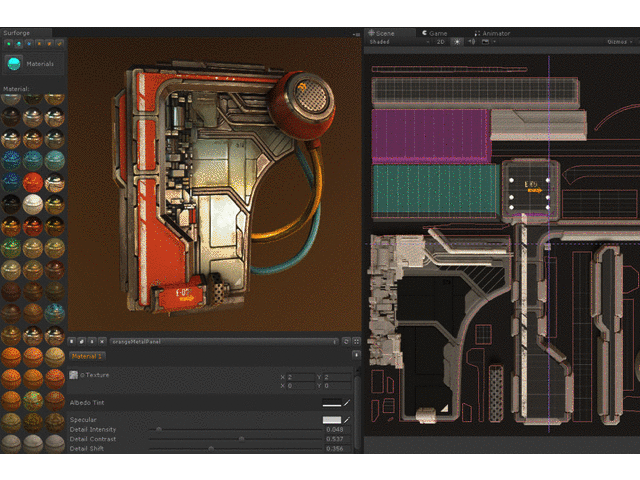Switch to the Animator tab
Viewport: 640px width, 480px height.
492,33
